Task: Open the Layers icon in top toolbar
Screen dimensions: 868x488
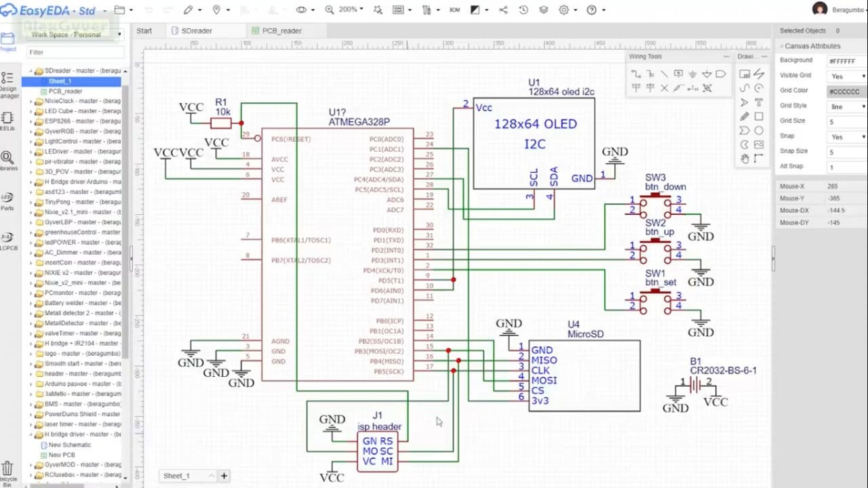Action: pyautogui.click(x=544, y=10)
